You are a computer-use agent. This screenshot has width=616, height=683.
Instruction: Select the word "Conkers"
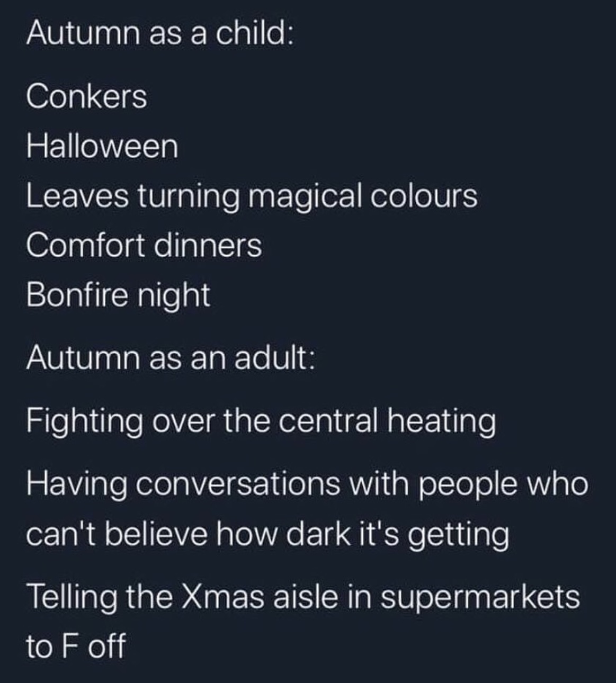click(x=86, y=97)
